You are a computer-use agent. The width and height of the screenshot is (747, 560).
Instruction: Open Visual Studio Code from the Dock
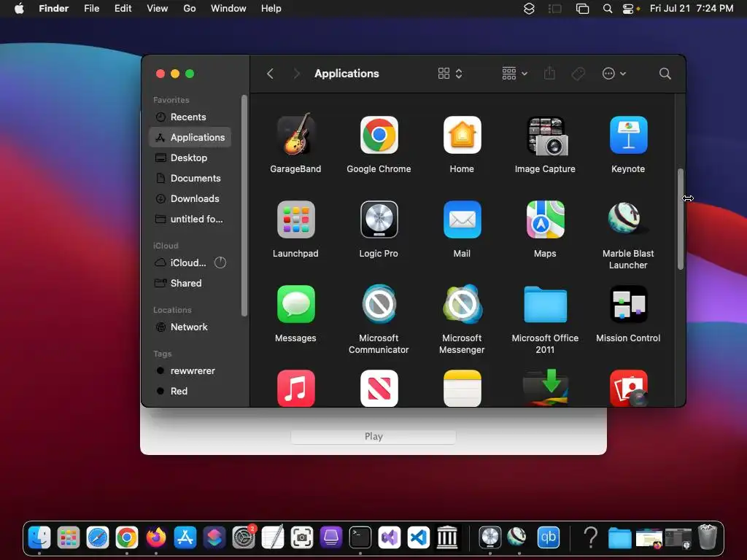[418, 537]
